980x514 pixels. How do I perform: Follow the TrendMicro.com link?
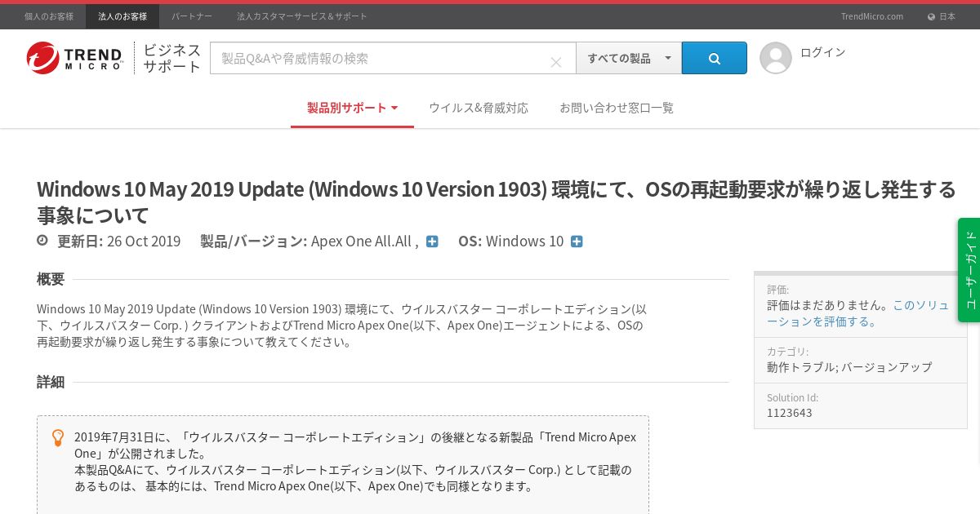coord(872,16)
